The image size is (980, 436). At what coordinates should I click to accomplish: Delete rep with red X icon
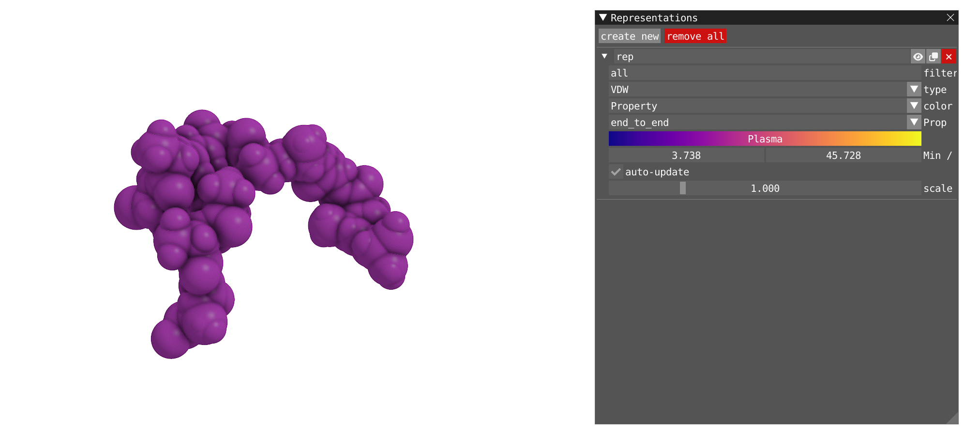pyautogui.click(x=949, y=57)
